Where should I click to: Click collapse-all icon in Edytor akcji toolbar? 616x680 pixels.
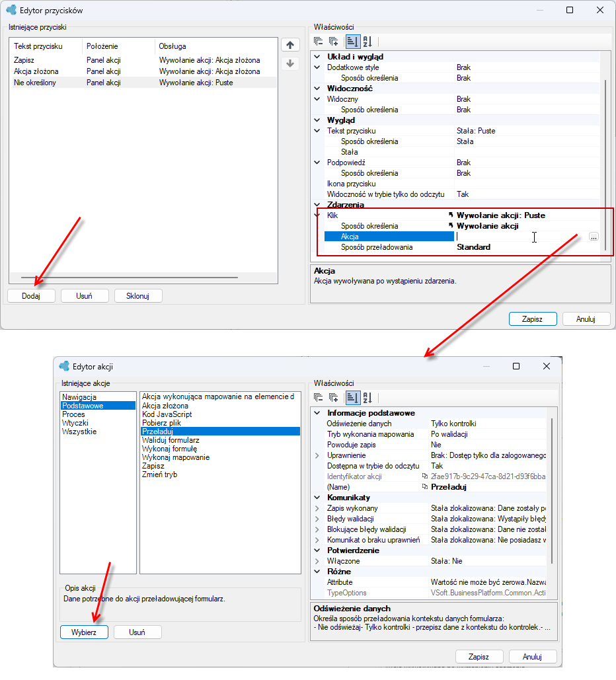point(319,398)
